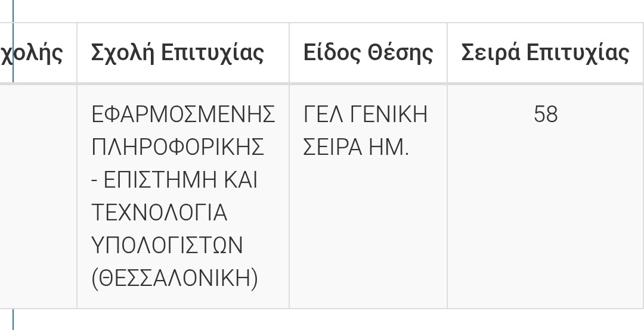Click the ΕΦΑΡΜΟΣΜΕΝΗΣ ΠΛΗΡΟΦΟΡΙΚΗΣ school cell
Image resolution: width=644 pixels, height=330 pixels.
[x=183, y=197]
